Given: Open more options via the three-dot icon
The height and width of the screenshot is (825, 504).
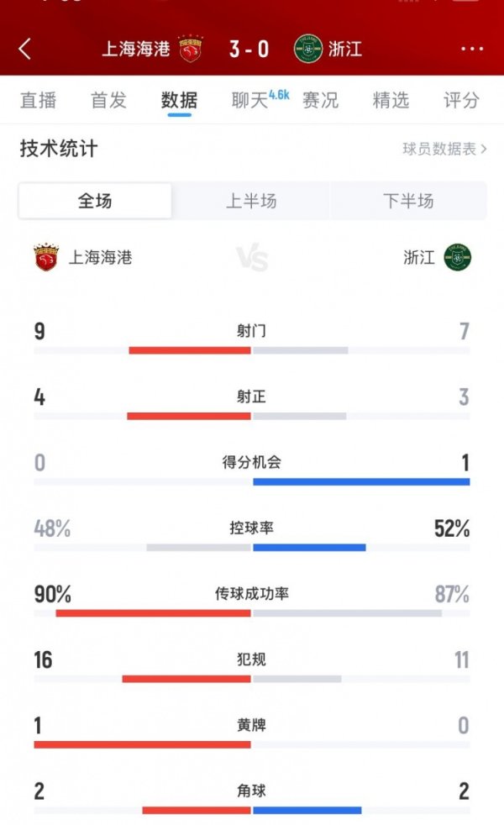Looking at the screenshot, I should pos(470,50).
